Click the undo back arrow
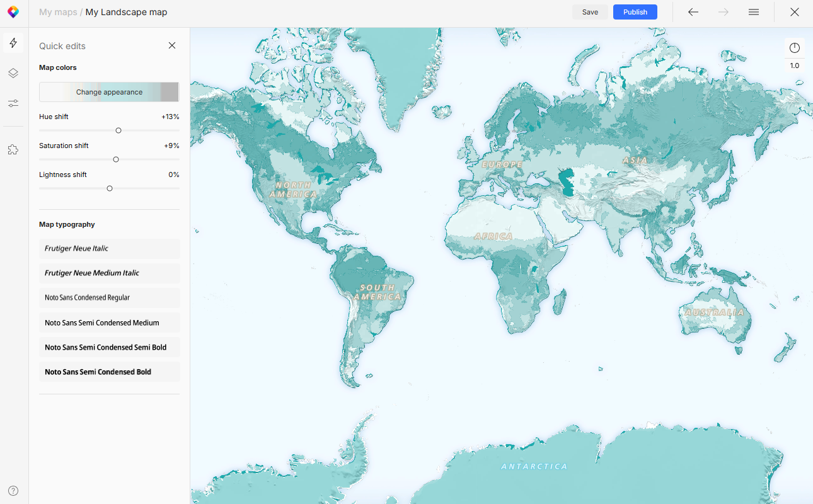 pos(693,12)
